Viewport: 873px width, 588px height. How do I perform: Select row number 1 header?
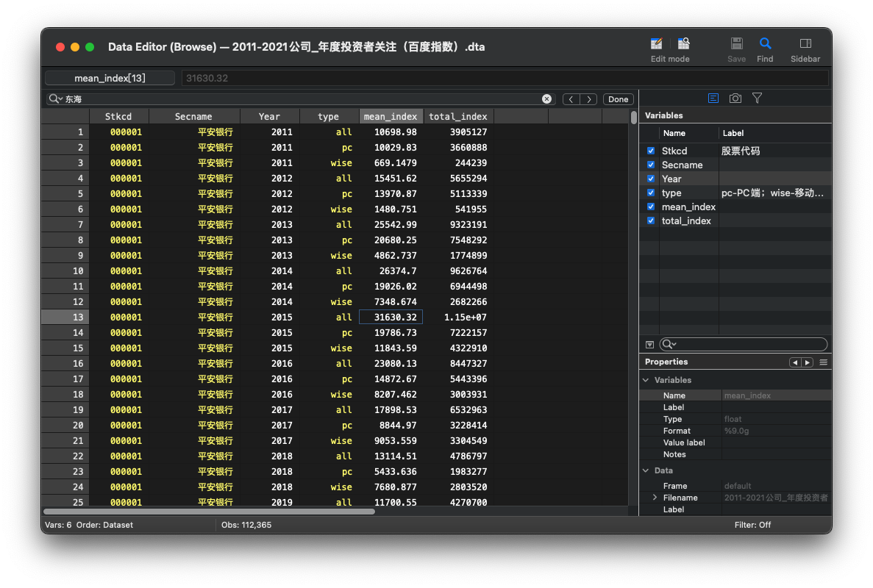point(65,132)
